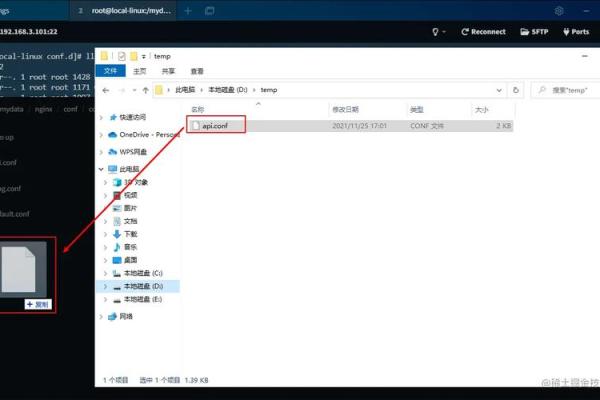600x400 pixels.
Task: Select 本地磁盘 (D:) in sidebar
Action: tap(143, 286)
